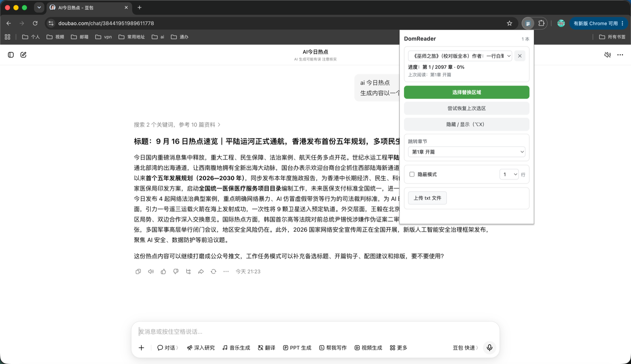Open the book selection dropdown 《巫师之旅》
This screenshot has height=364, width=631.
pyautogui.click(x=460, y=56)
